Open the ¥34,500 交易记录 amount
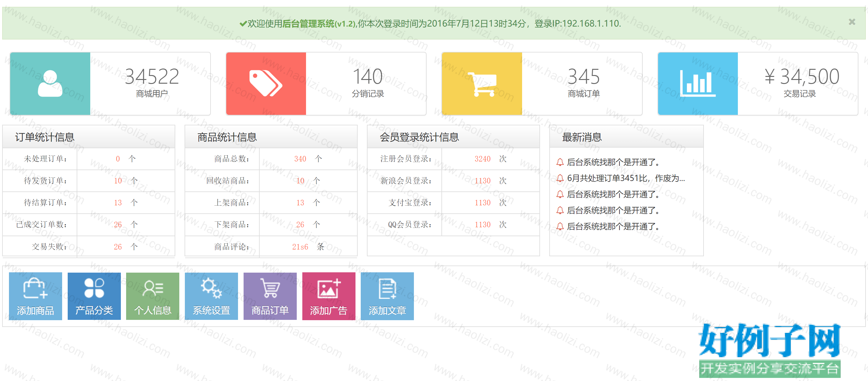This screenshot has height=381, width=868. pyautogui.click(x=801, y=77)
